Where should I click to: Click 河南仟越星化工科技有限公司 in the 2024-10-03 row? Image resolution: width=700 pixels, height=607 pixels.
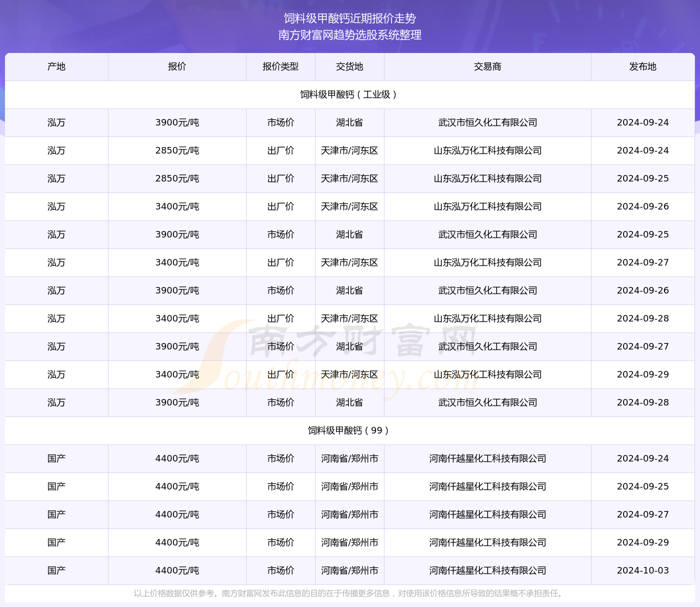(x=487, y=570)
